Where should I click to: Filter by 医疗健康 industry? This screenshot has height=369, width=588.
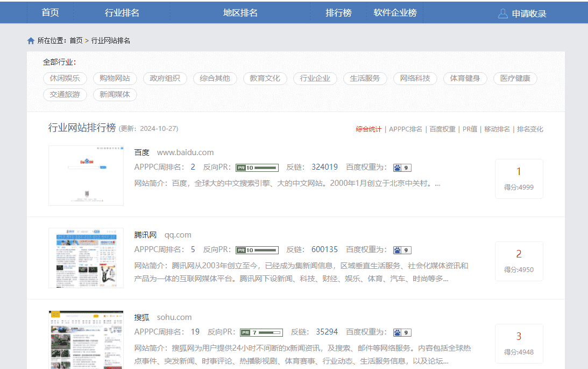pos(515,79)
